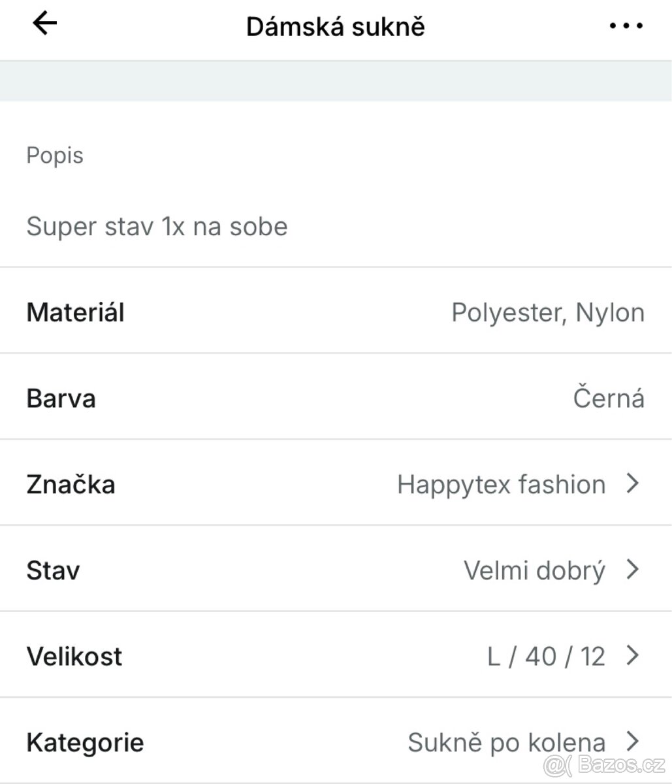Click the chevron on the Velikost row
The height and width of the screenshot is (784, 672).
(632, 655)
